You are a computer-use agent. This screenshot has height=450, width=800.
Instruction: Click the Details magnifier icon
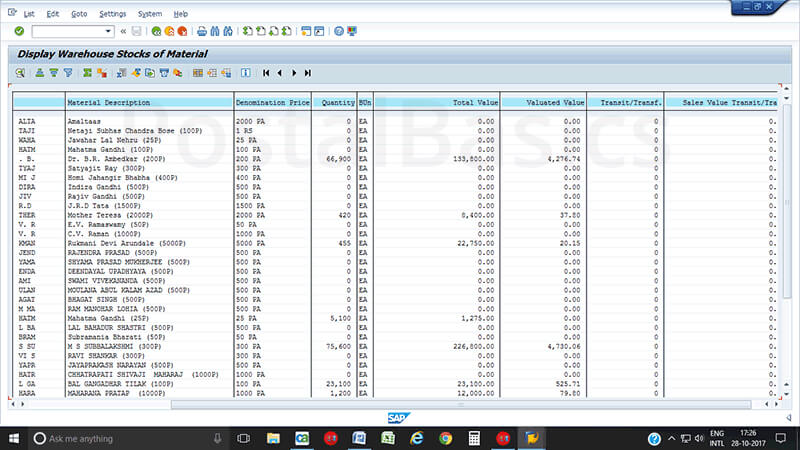(19, 73)
